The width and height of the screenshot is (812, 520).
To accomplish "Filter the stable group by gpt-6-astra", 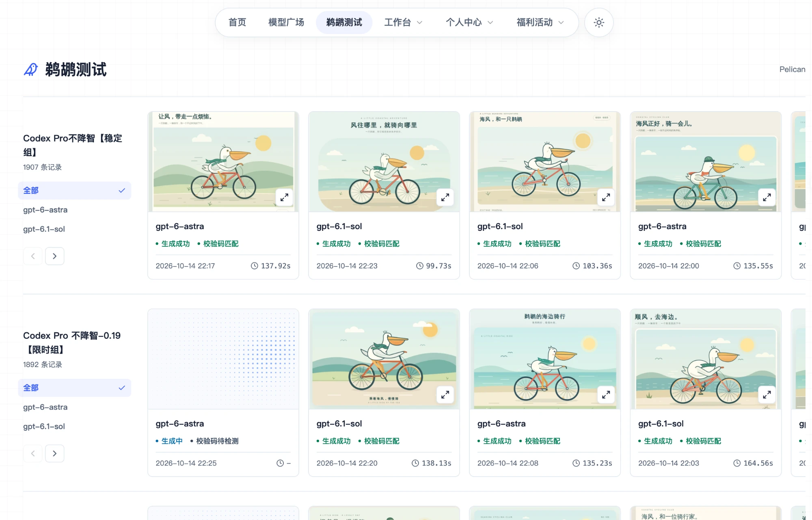I will 45,210.
